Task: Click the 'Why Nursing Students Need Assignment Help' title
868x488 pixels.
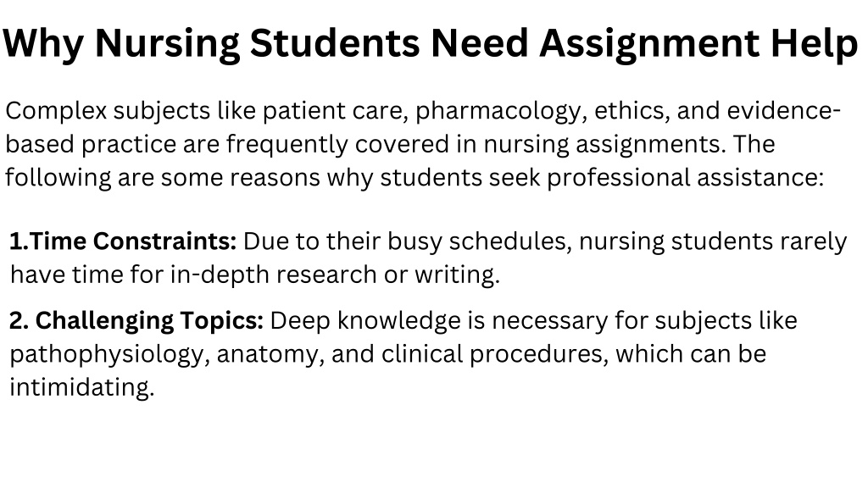Action: pos(430,44)
